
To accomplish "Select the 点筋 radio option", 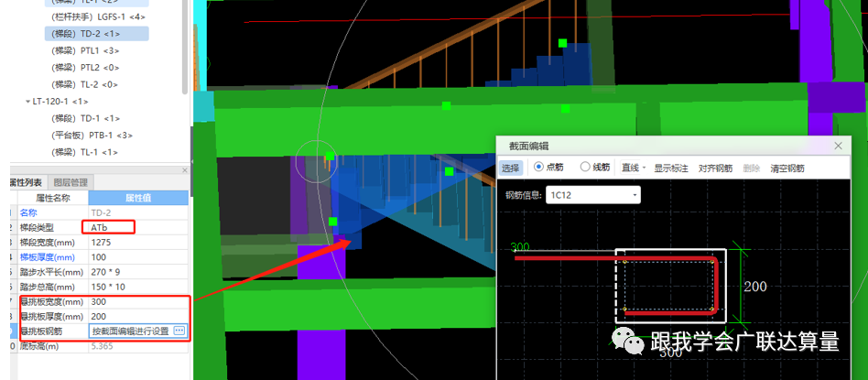I will (549, 168).
